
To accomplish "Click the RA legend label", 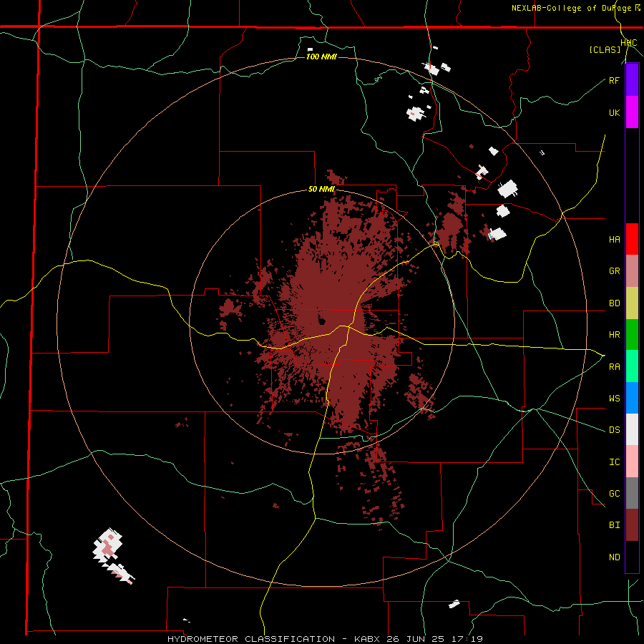I will (614, 367).
